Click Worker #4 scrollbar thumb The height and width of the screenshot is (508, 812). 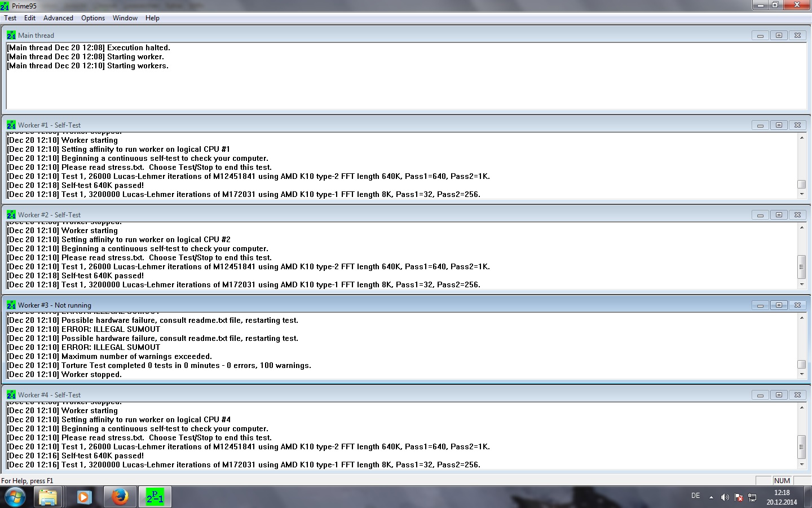(x=802, y=447)
